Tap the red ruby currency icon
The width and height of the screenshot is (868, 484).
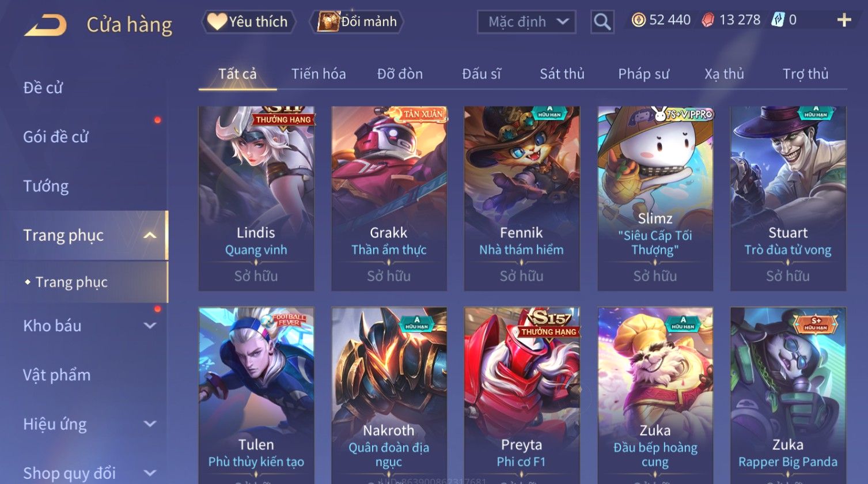coord(708,20)
